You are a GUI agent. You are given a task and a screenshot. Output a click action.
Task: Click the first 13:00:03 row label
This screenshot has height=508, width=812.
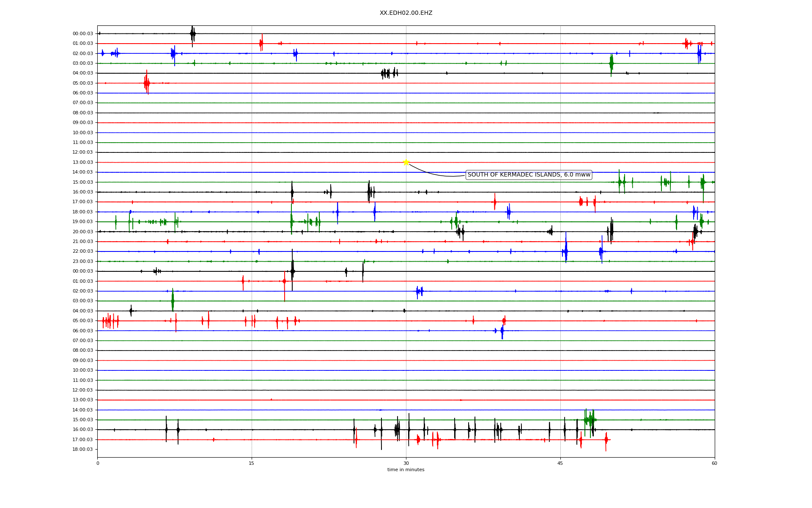83,163
